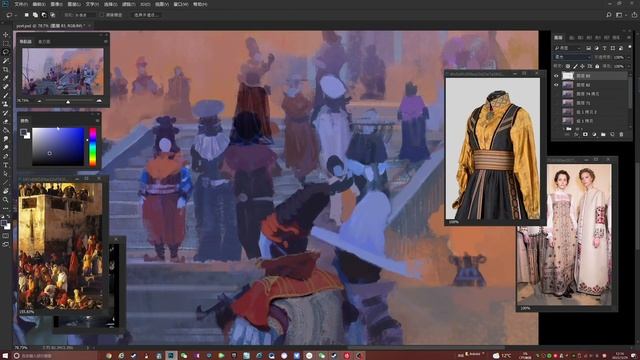640x360 pixels.
Task: Open the Image menu
Action: 56,4
